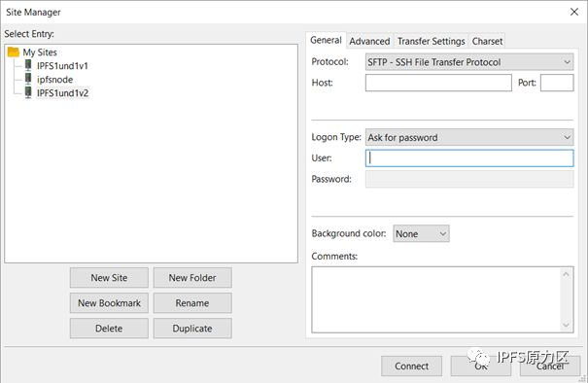Viewport: 588px width, 383px height.
Task: Click the Port input field
Action: click(x=557, y=83)
